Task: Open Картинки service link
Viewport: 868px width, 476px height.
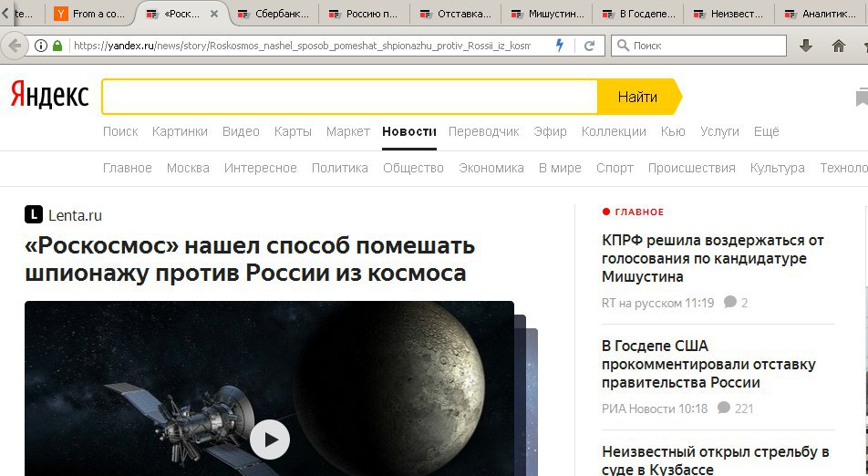Action: (x=180, y=131)
